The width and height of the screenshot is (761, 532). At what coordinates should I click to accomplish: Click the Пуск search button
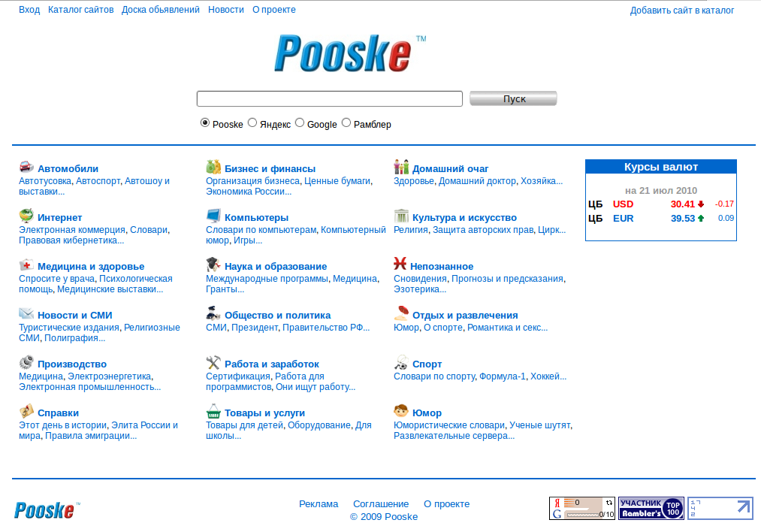click(x=514, y=98)
